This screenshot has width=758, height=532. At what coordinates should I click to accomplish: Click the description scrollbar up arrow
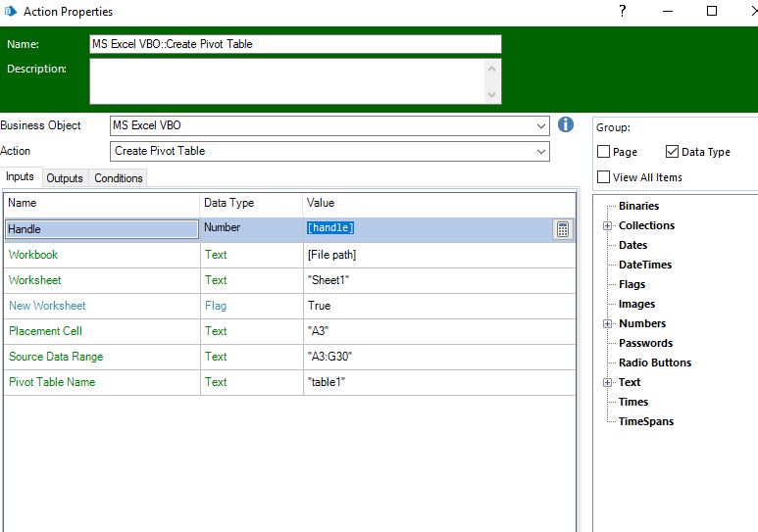coord(491,69)
